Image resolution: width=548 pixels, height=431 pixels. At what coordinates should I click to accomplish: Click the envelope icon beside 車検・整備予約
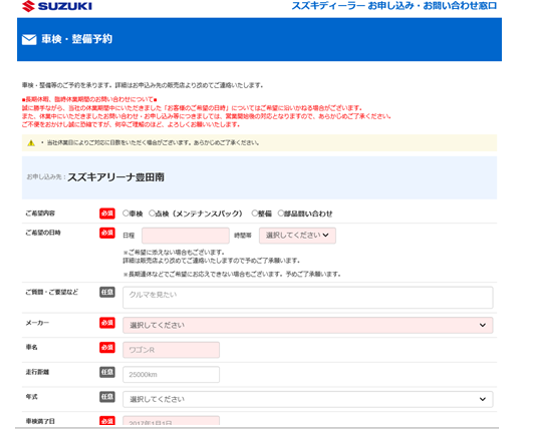click(29, 39)
